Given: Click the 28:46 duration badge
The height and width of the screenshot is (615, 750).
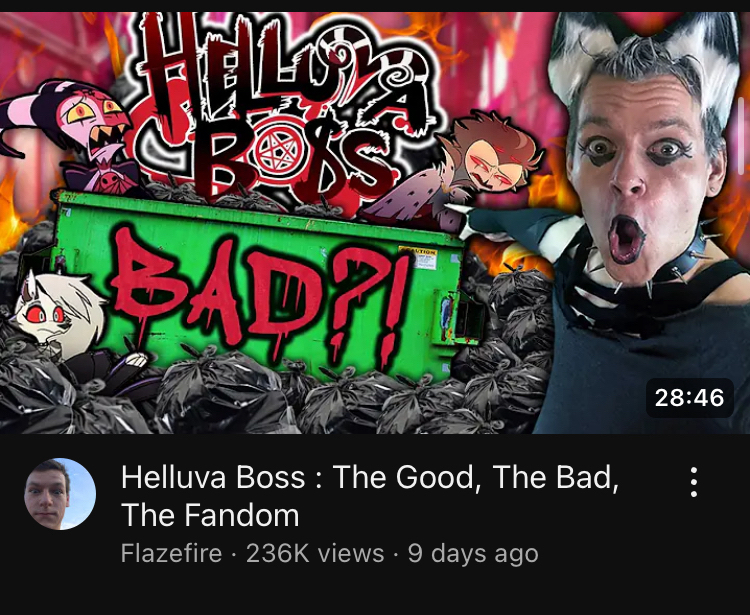Looking at the screenshot, I should [689, 398].
